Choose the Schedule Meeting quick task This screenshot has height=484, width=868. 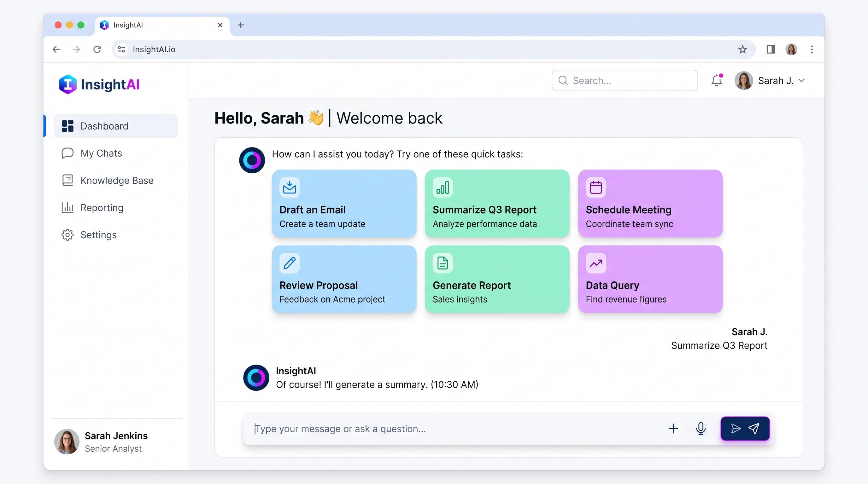coord(650,203)
